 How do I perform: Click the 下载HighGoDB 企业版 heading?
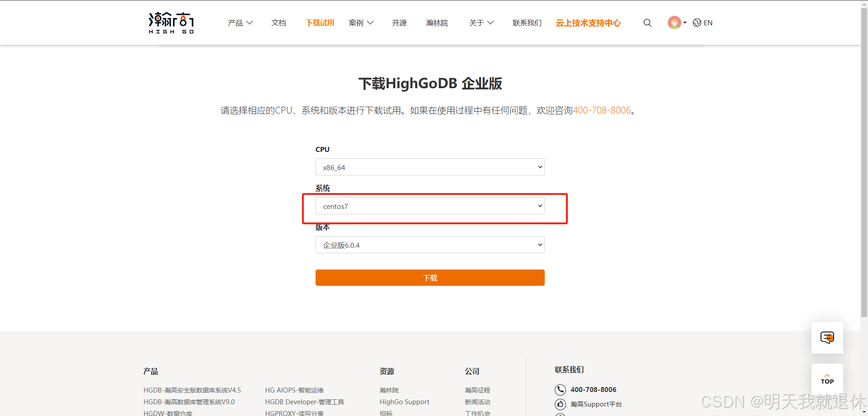(x=430, y=84)
